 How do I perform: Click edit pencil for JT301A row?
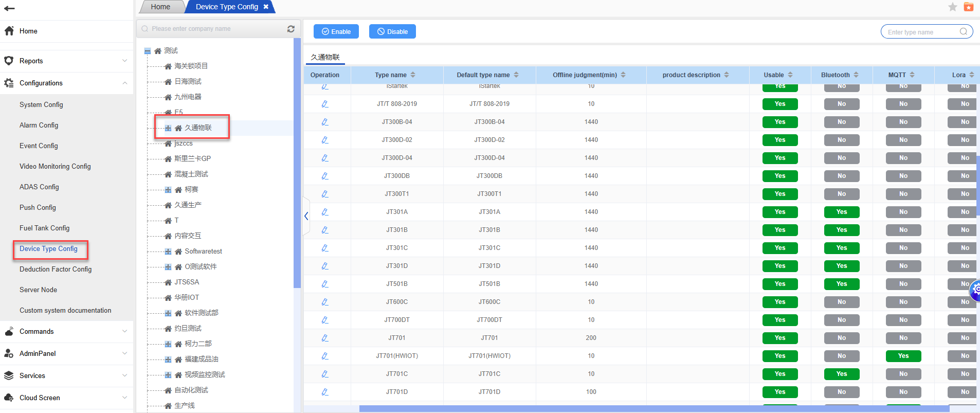pos(325,212)
